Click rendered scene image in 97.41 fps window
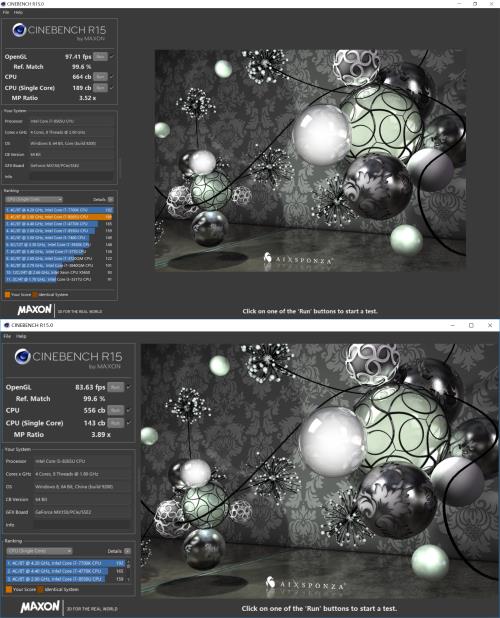This screenshot has height=618, width=500. 310,160
